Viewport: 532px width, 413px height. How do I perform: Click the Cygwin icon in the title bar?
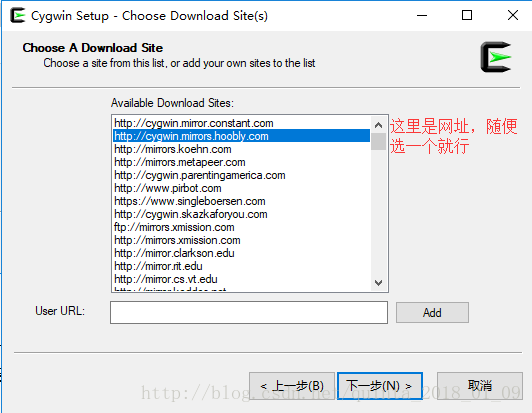click(18, 16)
